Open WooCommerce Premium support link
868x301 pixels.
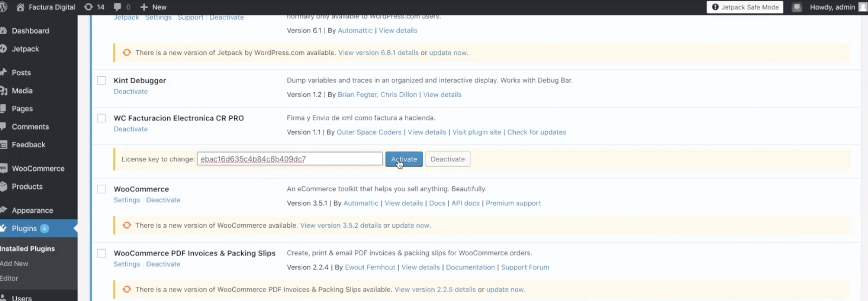(x=513, y=203)
